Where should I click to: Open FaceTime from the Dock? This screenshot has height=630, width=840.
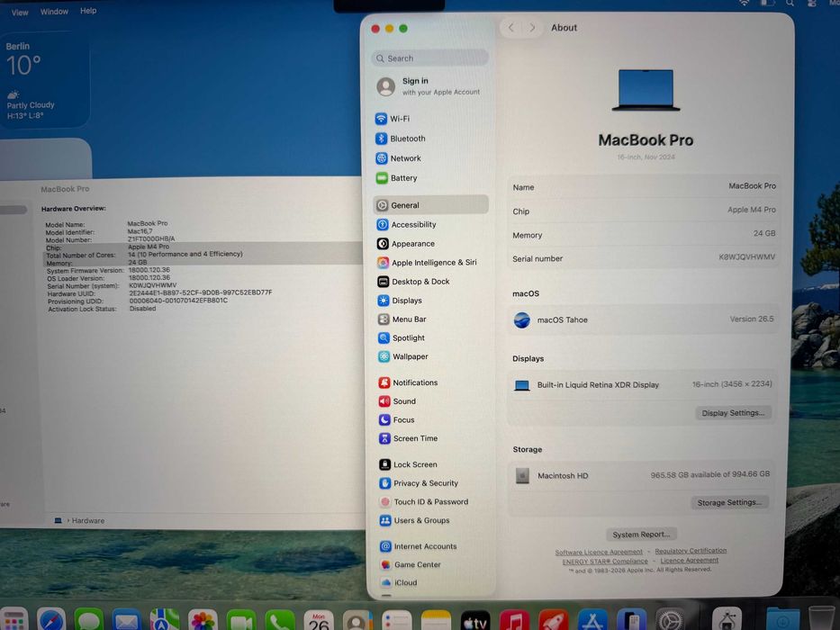click(241, 620)
